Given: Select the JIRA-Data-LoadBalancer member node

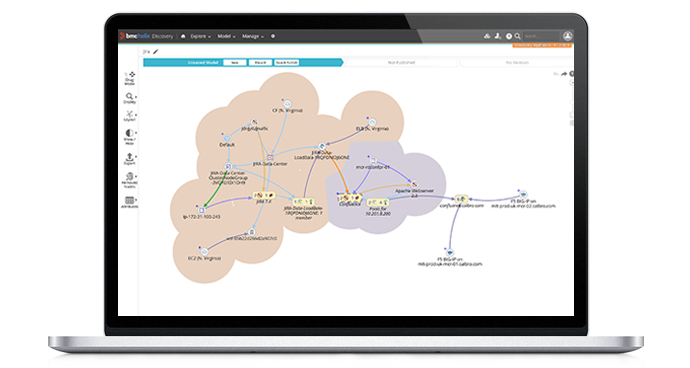Looking at the screenshot, I should (304, 202).
